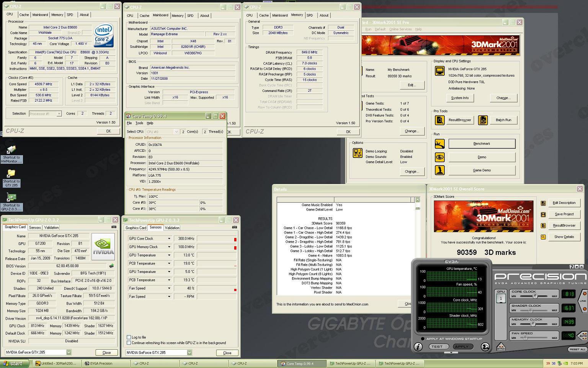The image size is (588, 368).
Task: Click the Show Details magnifier icon
Action: 543,237
